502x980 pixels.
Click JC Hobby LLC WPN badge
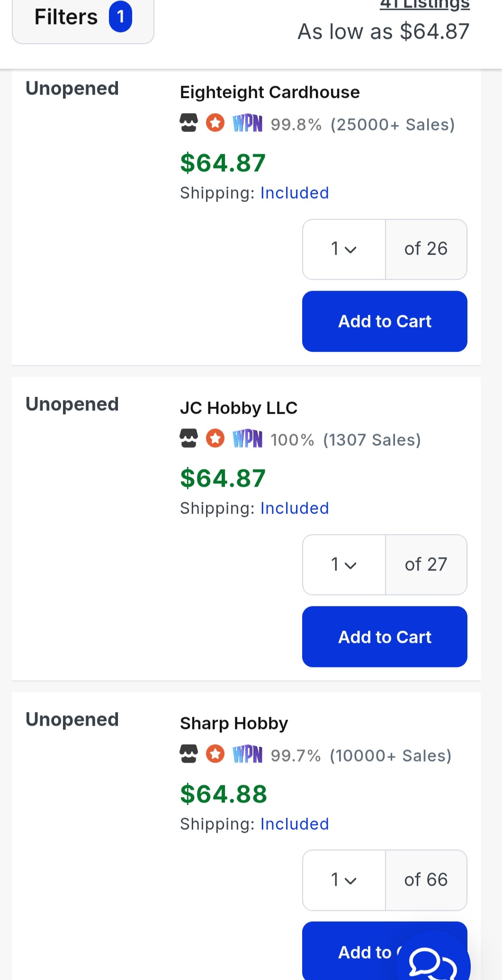pyautogui.click(x=247, y=439)
